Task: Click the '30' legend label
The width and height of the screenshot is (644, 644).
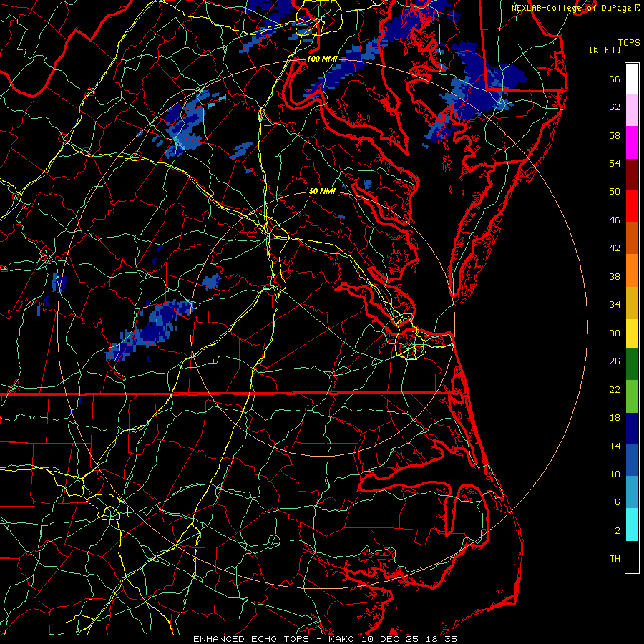Action: (615, 333)
